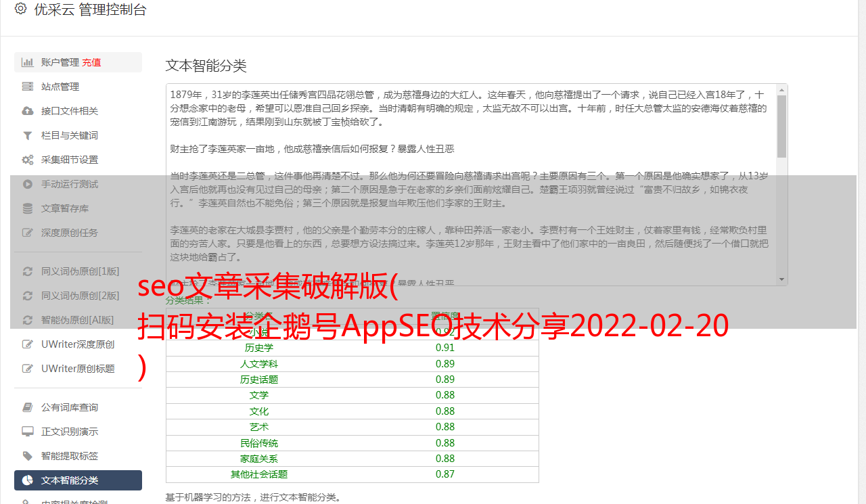
Task: Click the tag icon for 智能提取标签
Action: (28, 456)
